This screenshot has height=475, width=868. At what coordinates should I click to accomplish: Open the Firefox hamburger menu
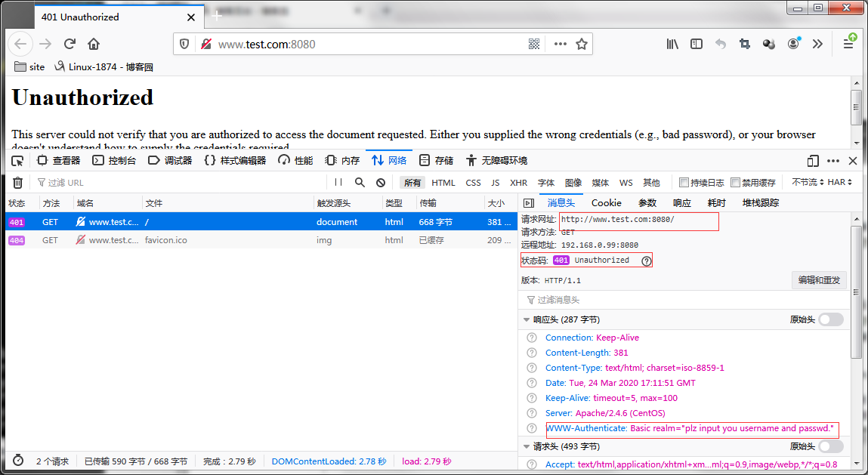click(x=848, y=43)
